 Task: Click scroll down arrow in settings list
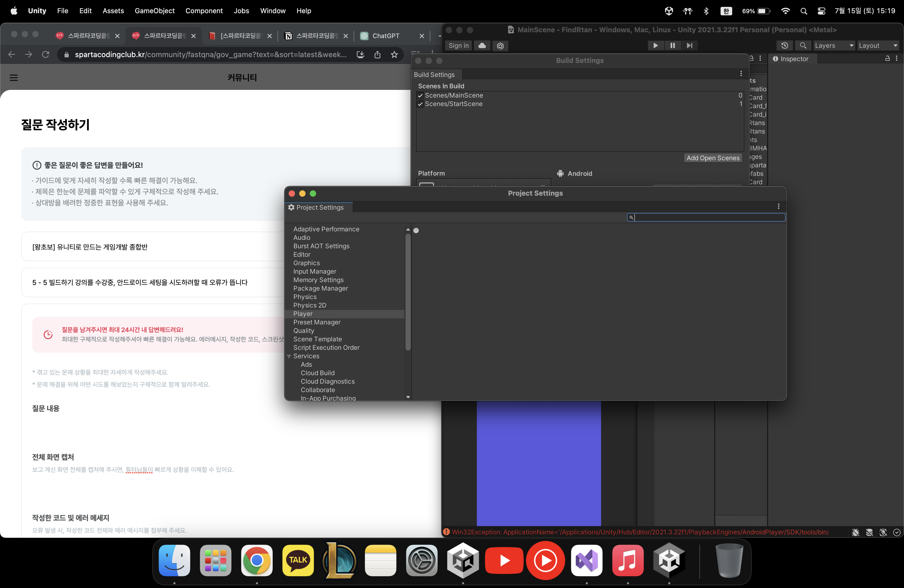(x=408, y=397)
